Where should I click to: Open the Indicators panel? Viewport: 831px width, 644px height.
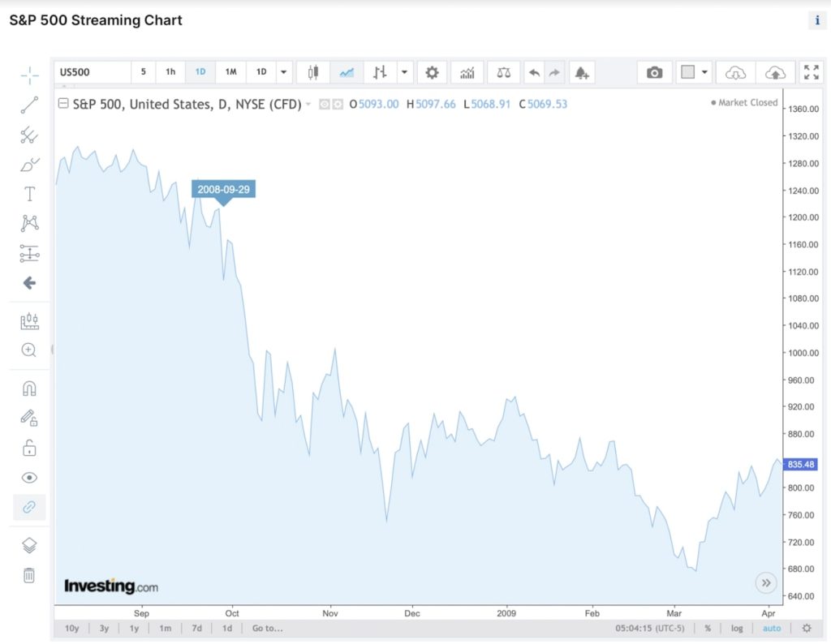point(467,72)
